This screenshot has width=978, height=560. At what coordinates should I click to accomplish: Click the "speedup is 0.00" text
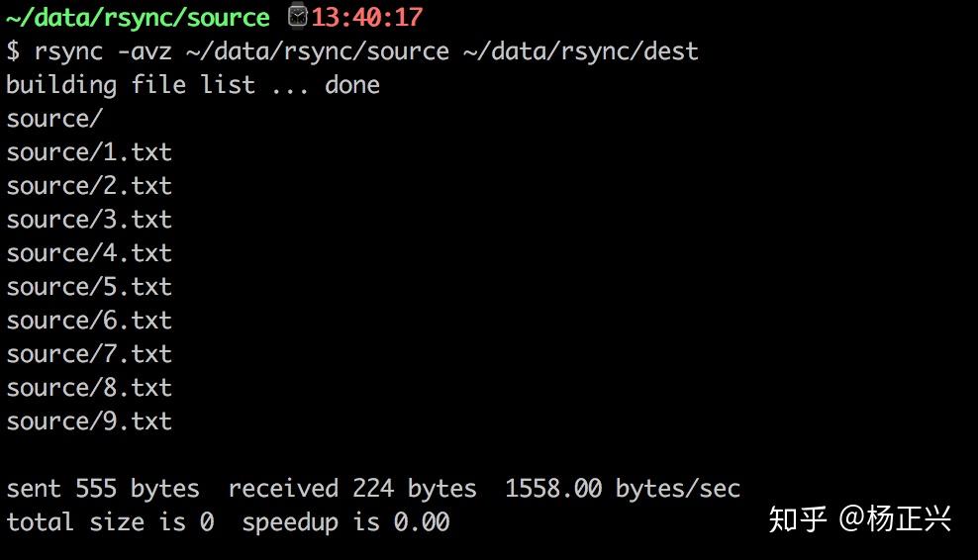click(x=345, y=522)
